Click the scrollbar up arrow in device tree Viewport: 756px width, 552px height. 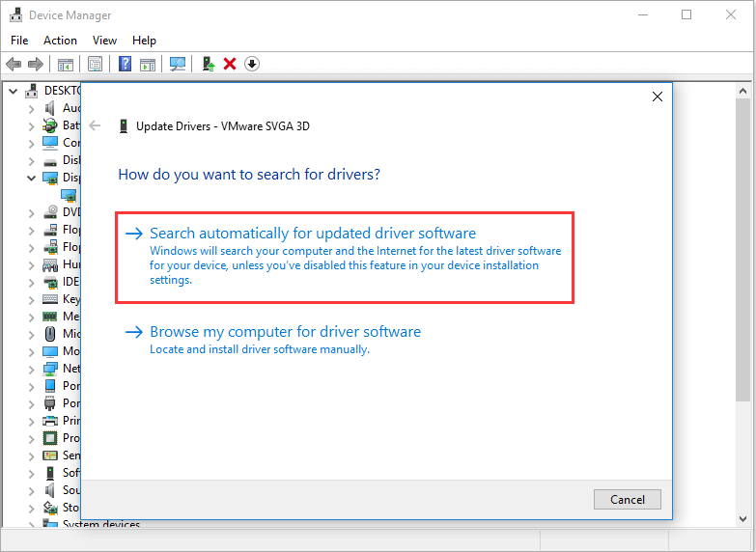coord(742,91)
